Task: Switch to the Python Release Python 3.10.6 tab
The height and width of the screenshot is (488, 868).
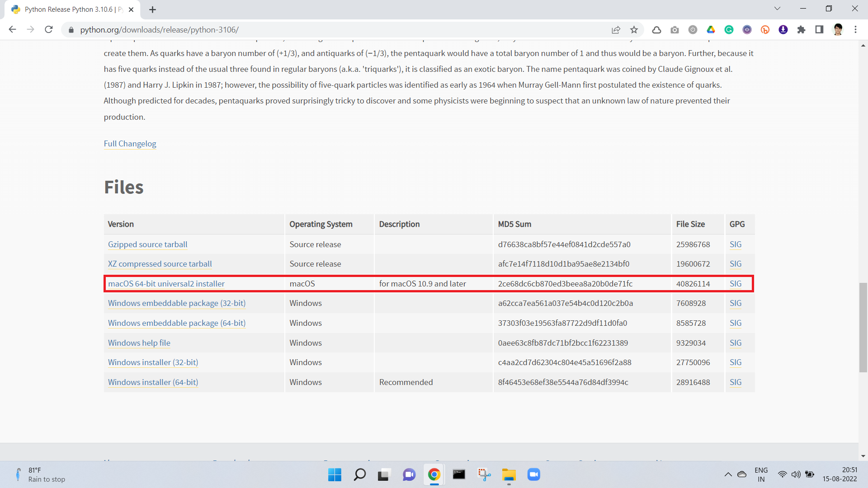Action: pyautogui.click(x=68, y=9)
